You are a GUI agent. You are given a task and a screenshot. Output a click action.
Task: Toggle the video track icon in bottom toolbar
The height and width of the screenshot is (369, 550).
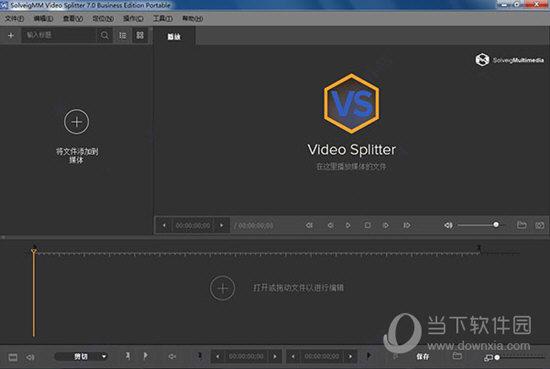coord(13,357)
